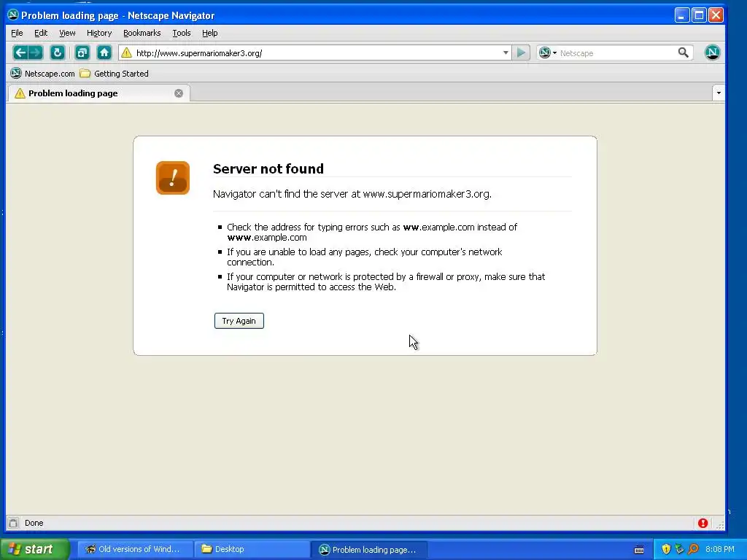Select the Problem loading page tab
Viewport: 747px width, 560px height.
tap(98, 93)
